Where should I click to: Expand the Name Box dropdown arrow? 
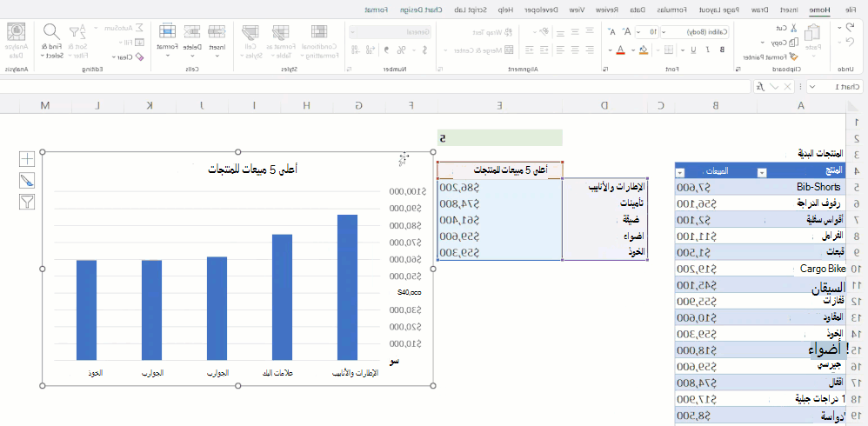811,87
